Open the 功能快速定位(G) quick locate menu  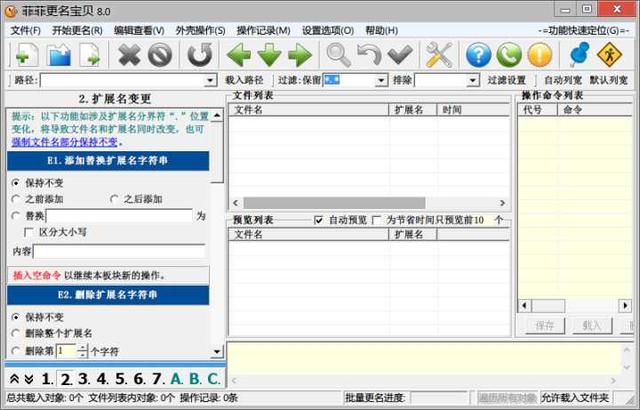tap(584, 31)
